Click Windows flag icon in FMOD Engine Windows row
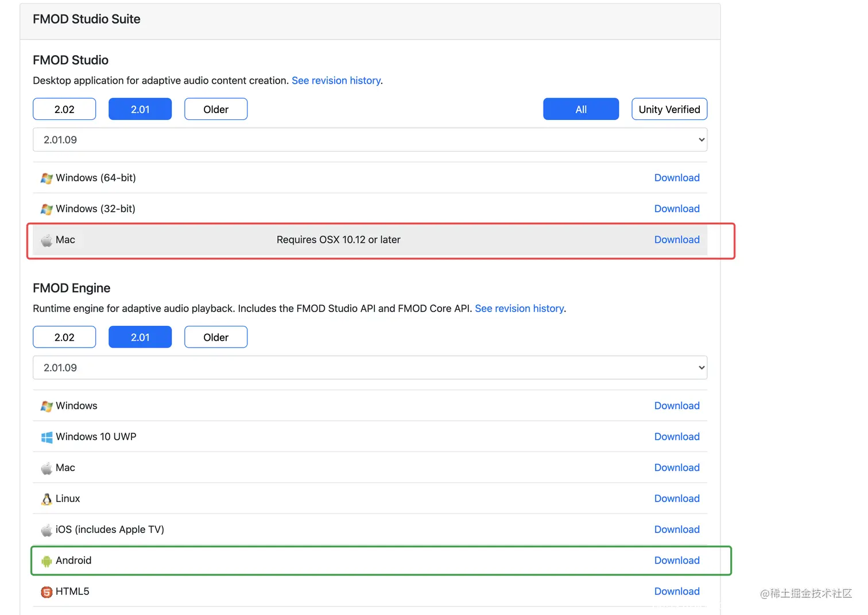 click(46, 406)
